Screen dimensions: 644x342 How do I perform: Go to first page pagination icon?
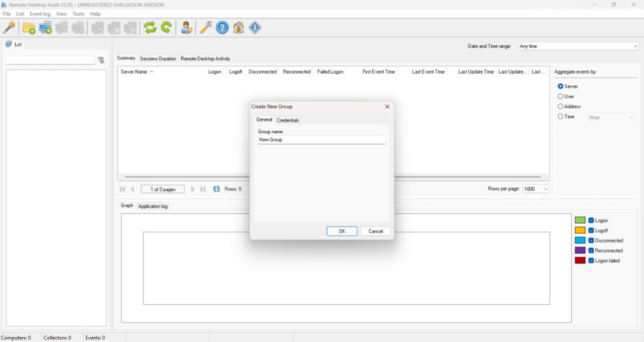click(x=123, y=189)
